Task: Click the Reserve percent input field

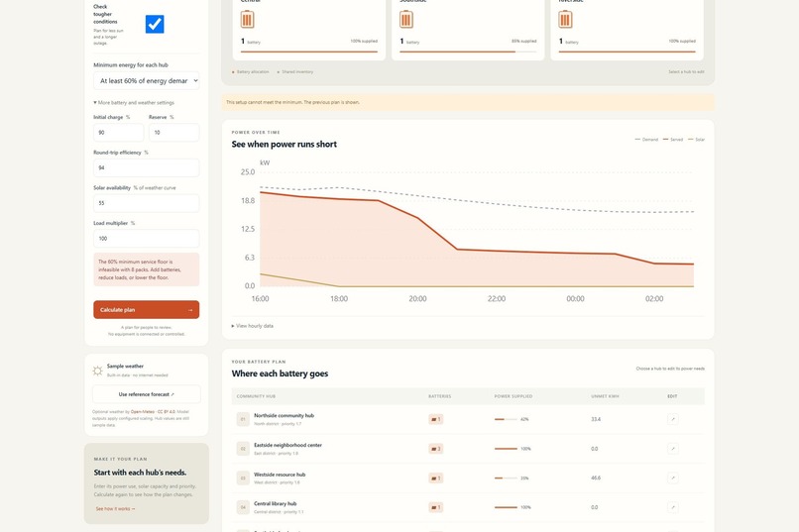Action: point(173,133)
